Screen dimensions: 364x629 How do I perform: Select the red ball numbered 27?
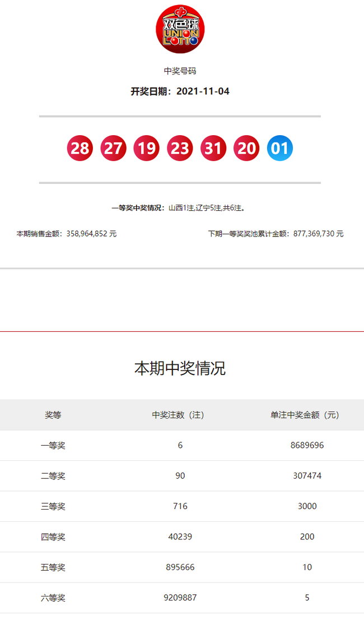pyautogui.click(x=113, y=149)
